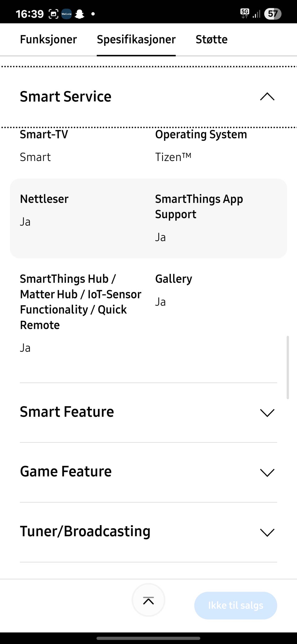Tap the bottom navigation gesture bar

(x=148, y=638)
